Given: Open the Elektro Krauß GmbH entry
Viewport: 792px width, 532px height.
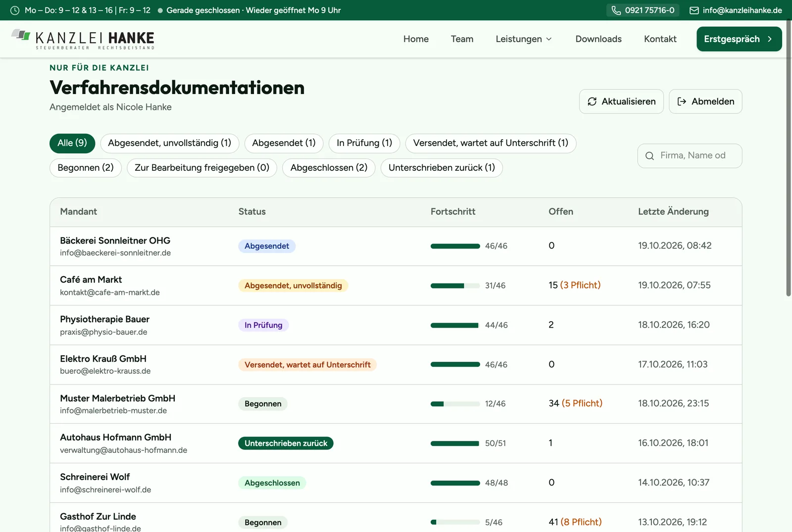Looking at the screenshot, I should tap(396, 365).
